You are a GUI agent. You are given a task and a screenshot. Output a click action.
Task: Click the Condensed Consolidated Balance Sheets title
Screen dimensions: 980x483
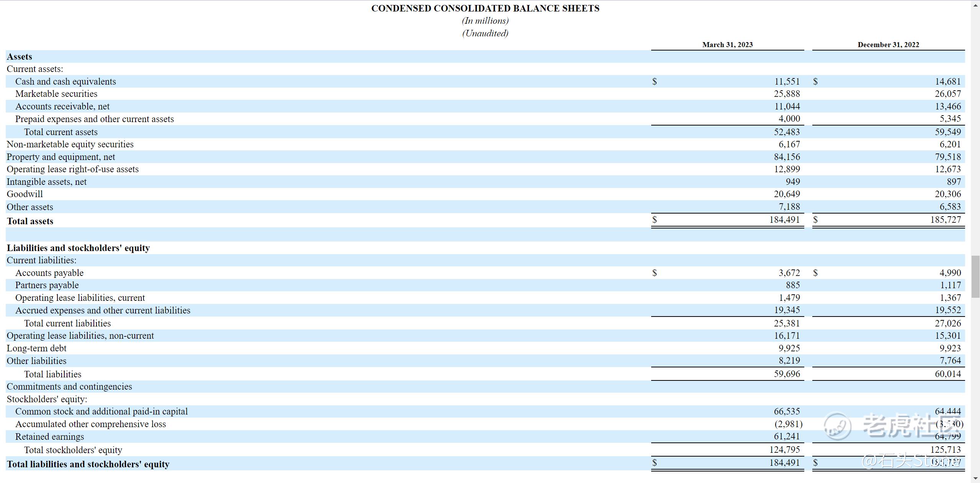(485, 8)
